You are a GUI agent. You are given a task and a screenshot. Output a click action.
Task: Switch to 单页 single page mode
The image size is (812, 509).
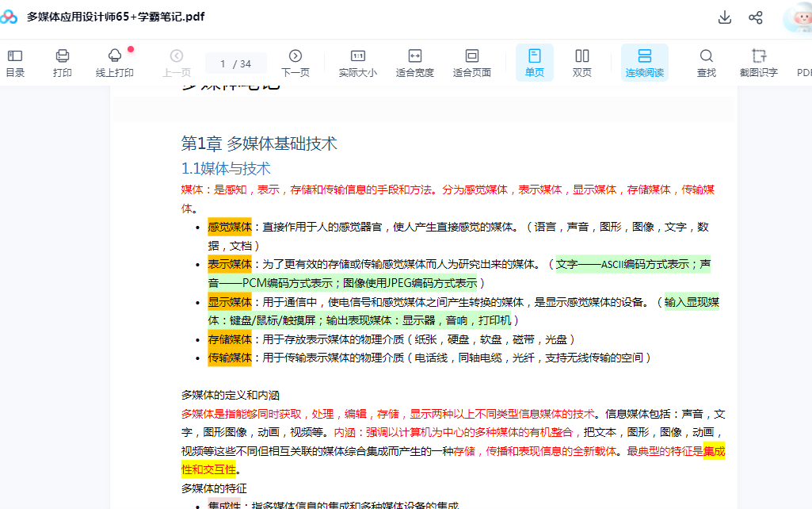tap(535, 63)
